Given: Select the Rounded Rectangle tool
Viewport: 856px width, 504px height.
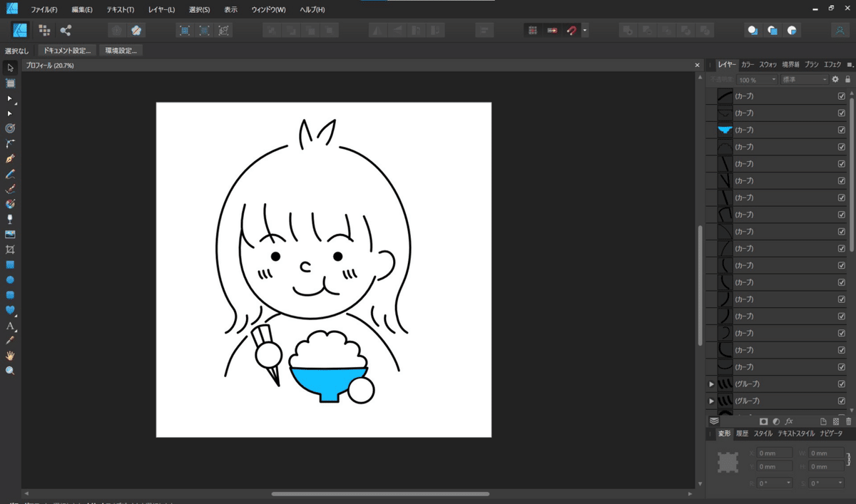Looking at the screenshot, I should (x=10, y=294).
